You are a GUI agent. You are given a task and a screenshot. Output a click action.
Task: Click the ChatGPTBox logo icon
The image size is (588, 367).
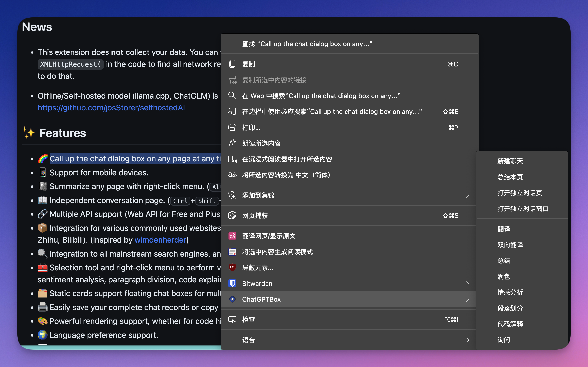[x=232, y=299]
